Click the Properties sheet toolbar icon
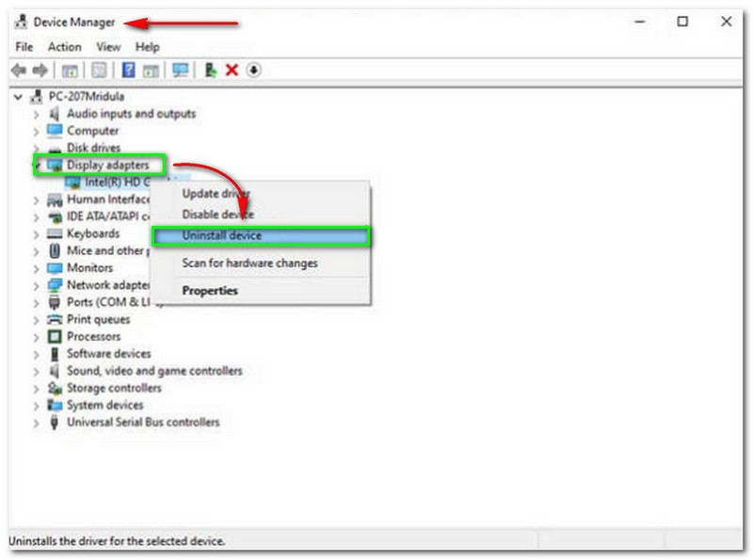753x560 pixels. click(99, 71)
